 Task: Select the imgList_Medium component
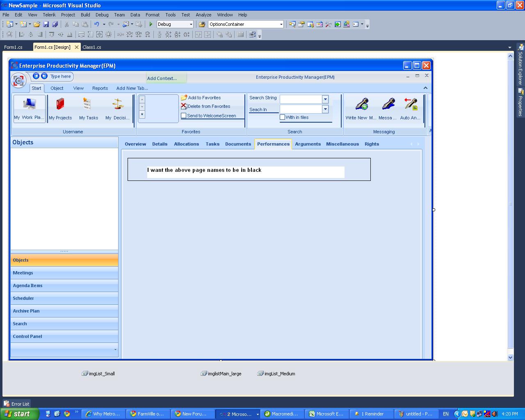click(x=276, y=374)
